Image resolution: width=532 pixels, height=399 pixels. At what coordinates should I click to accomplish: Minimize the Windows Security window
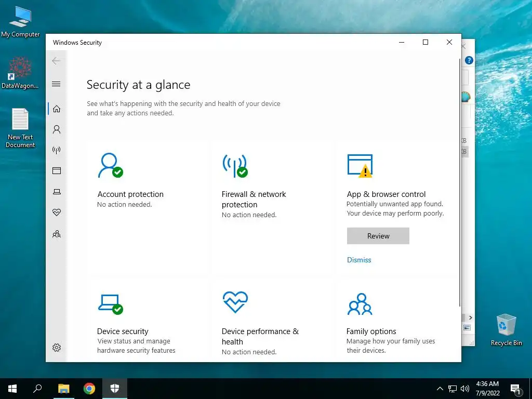click(402, 42)
